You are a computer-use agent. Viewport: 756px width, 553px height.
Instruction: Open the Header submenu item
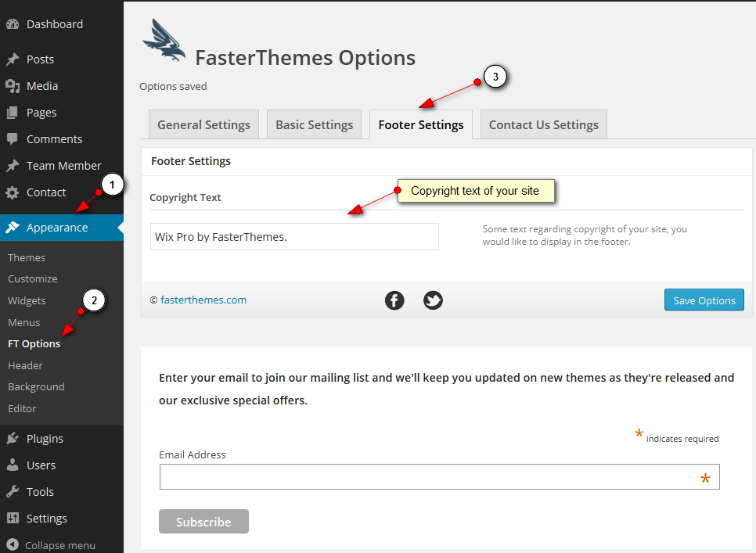click(26, 365)
